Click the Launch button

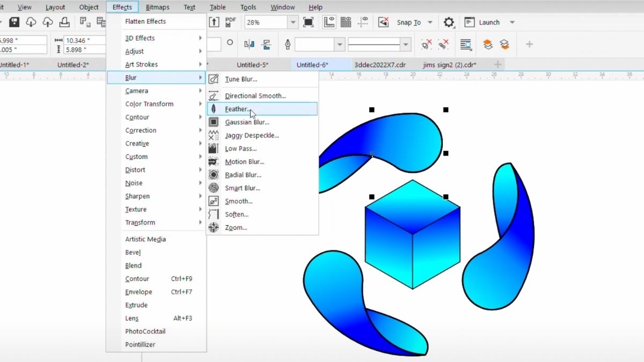pyautogui.click(x=489, y=22)
